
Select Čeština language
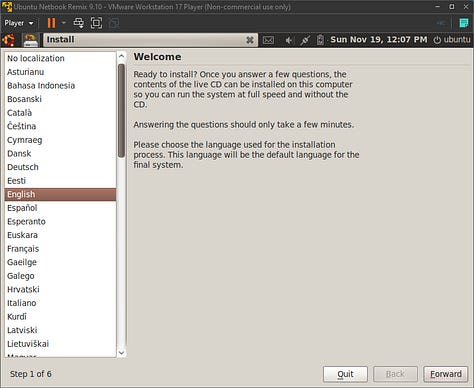(60, 126)
